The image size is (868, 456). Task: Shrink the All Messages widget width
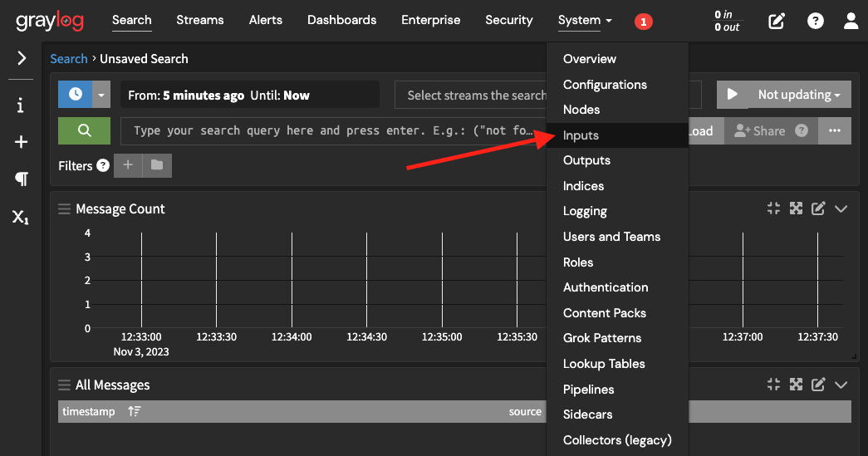tap(774, 385)
